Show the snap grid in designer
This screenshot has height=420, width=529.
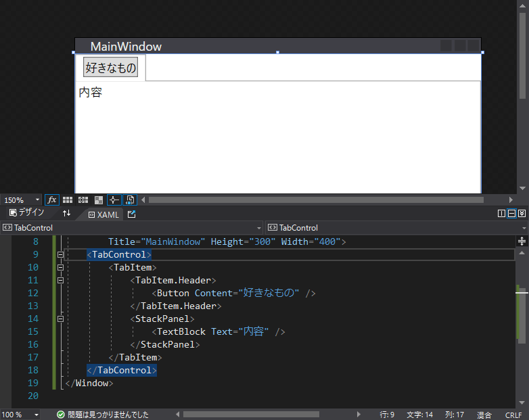click(68, 200)
